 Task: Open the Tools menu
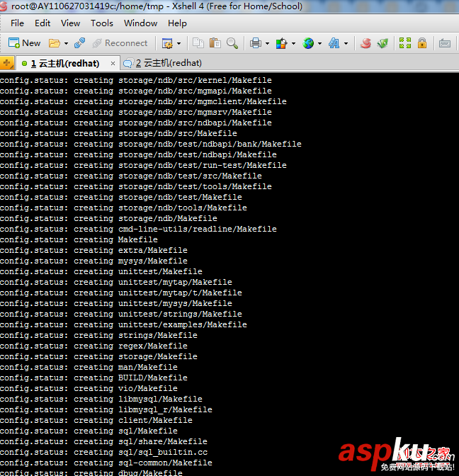point(102,23)
